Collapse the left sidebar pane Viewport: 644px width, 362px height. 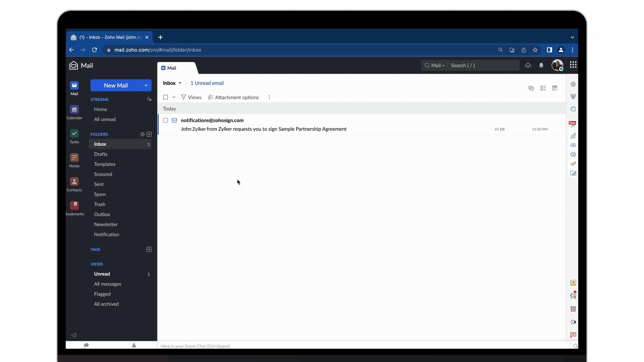click(x=74, y=335)
